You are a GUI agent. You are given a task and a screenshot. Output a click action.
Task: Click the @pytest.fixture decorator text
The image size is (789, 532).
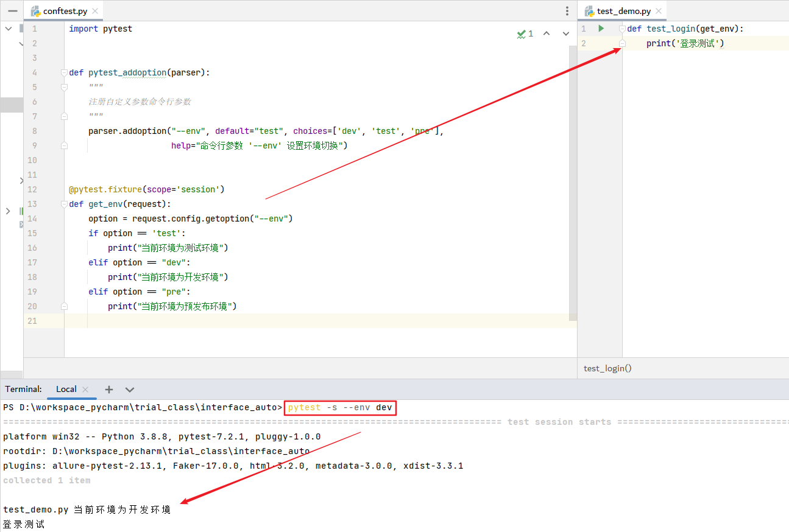point(105,189)
